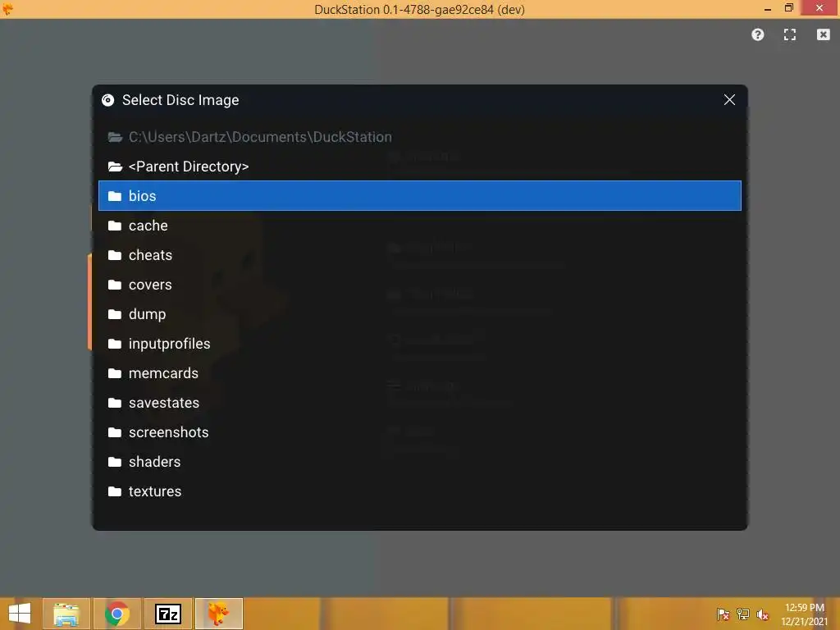840x630 pixels.
Task: Open the dump folder
Action: point(419,314)
